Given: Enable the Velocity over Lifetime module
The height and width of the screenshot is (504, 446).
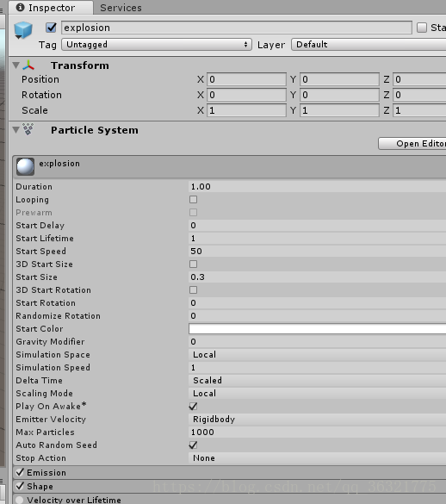Looking at the screenshot, I should (x=20, y=500).
